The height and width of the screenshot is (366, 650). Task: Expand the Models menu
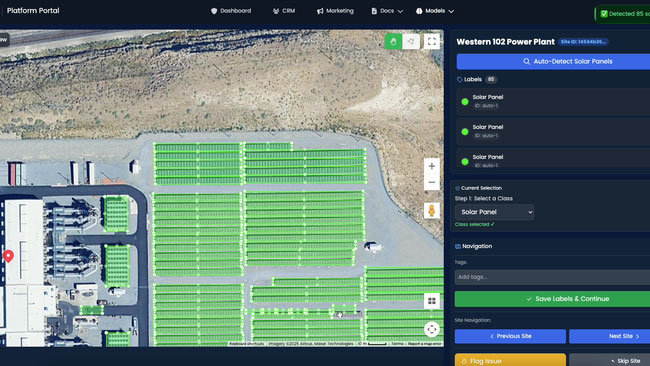435,11
